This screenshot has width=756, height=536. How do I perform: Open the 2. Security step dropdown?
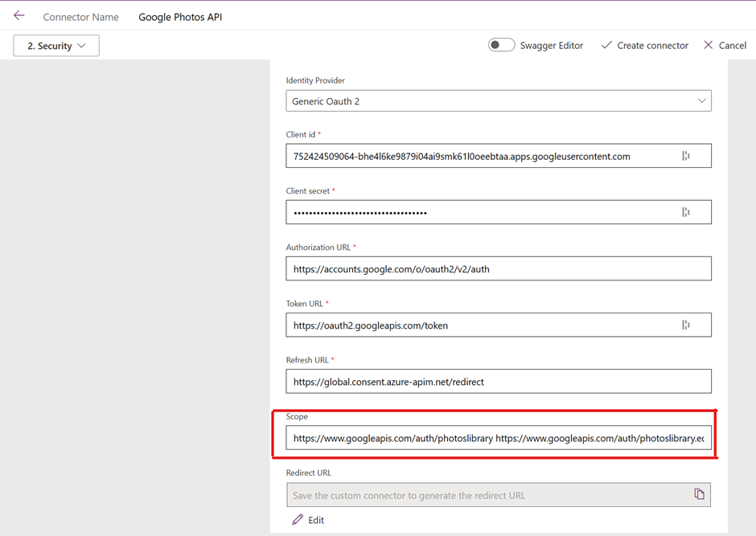[x=56, y=46]
